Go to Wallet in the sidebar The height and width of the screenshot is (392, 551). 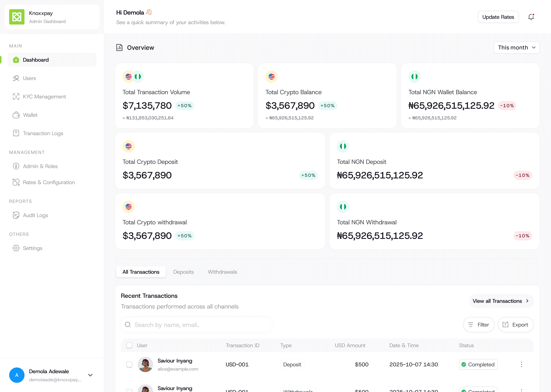tap(52, 115)
